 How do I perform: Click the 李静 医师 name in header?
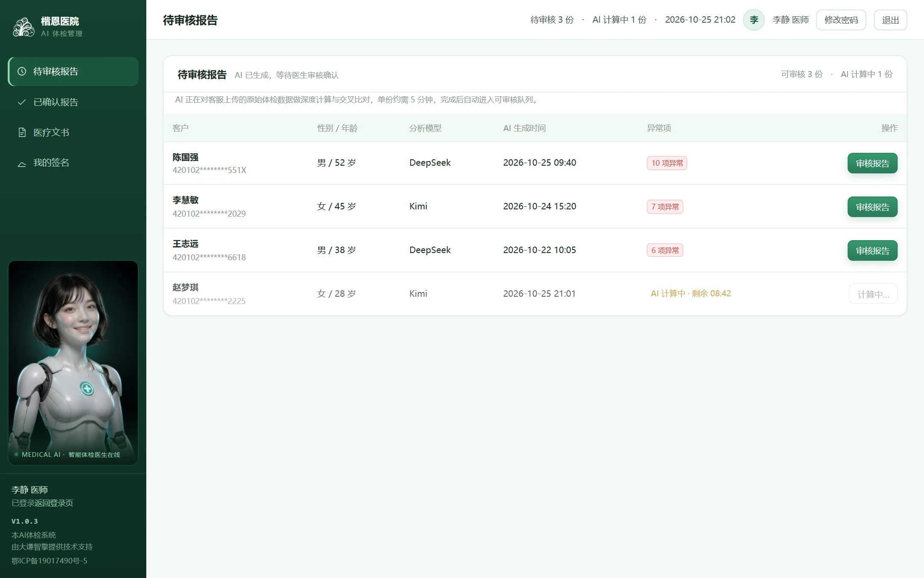pyautogui.click(x=791, y=20)
